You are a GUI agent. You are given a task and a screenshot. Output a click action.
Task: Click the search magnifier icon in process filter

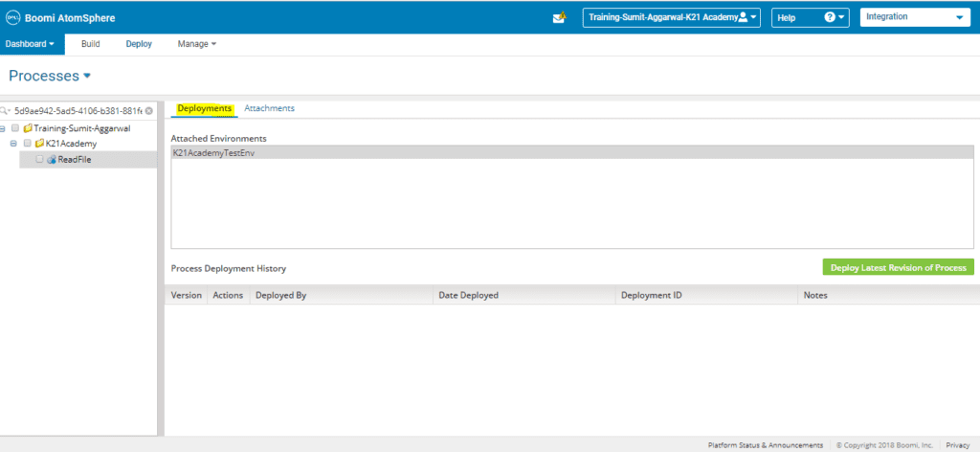(5, 111)
